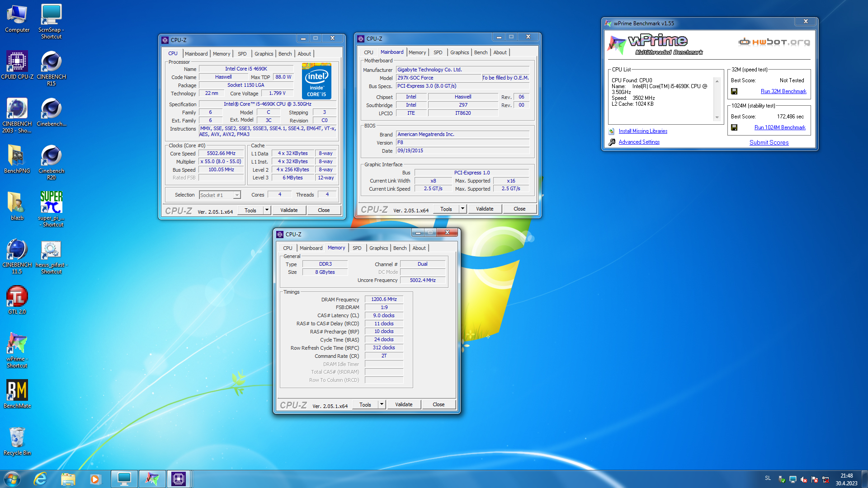
Task: Open the GTL 2.0 desktop icon
Action: [x=17, y=300]
